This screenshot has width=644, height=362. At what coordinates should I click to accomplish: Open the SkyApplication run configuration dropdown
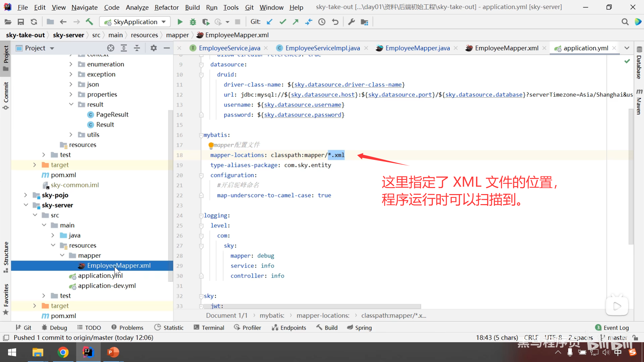coord(135,22)
